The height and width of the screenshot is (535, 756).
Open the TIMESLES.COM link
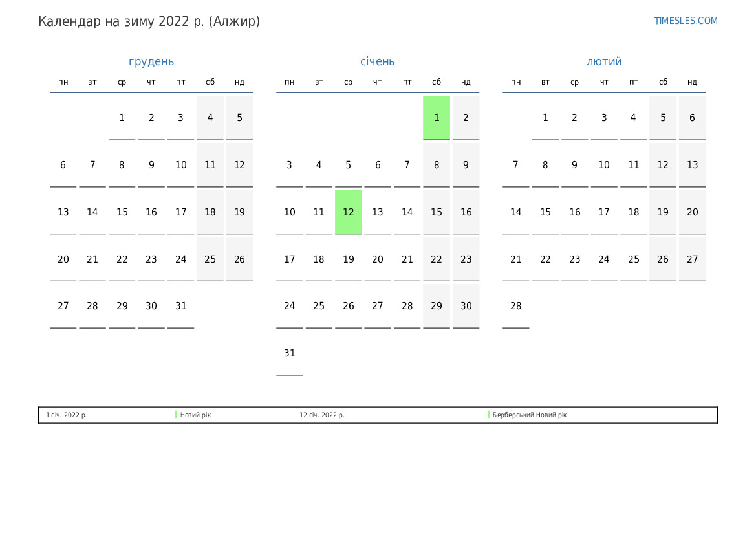686,21
